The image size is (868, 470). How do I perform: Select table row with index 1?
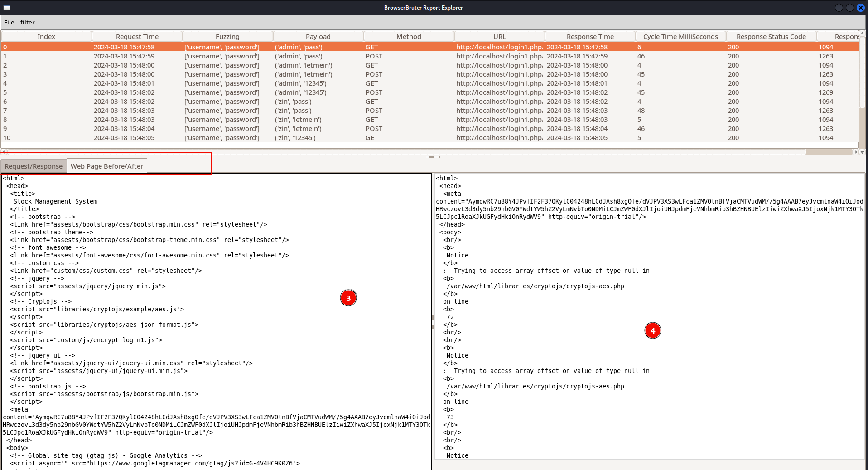coord(430,56)
